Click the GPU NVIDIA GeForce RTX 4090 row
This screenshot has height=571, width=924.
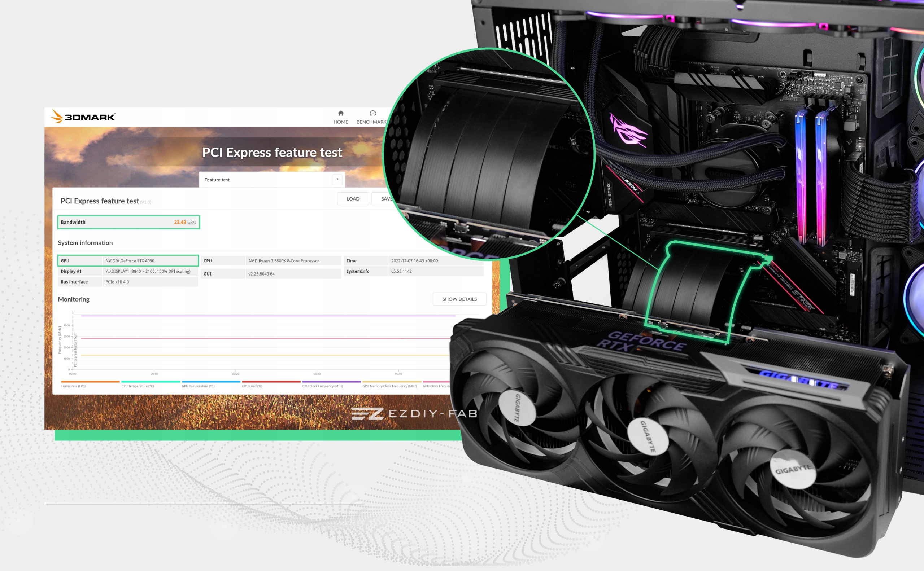pyautogui.click(x=128, y=260)
